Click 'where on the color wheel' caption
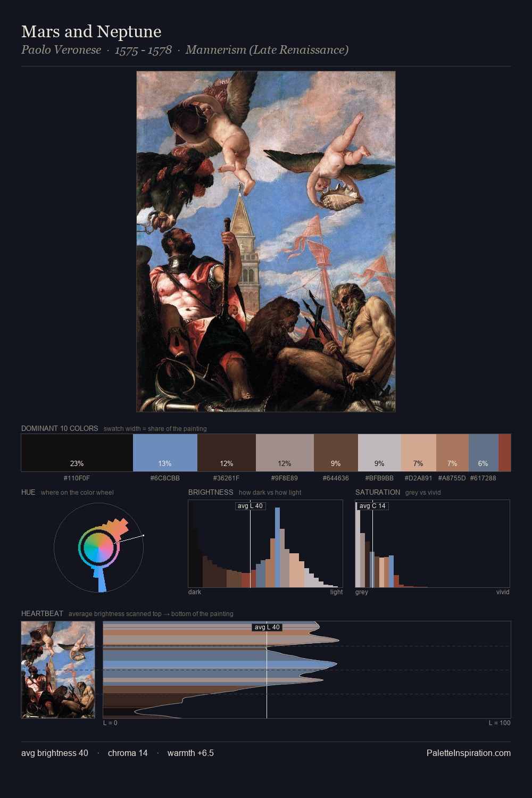 coord(77,492)
